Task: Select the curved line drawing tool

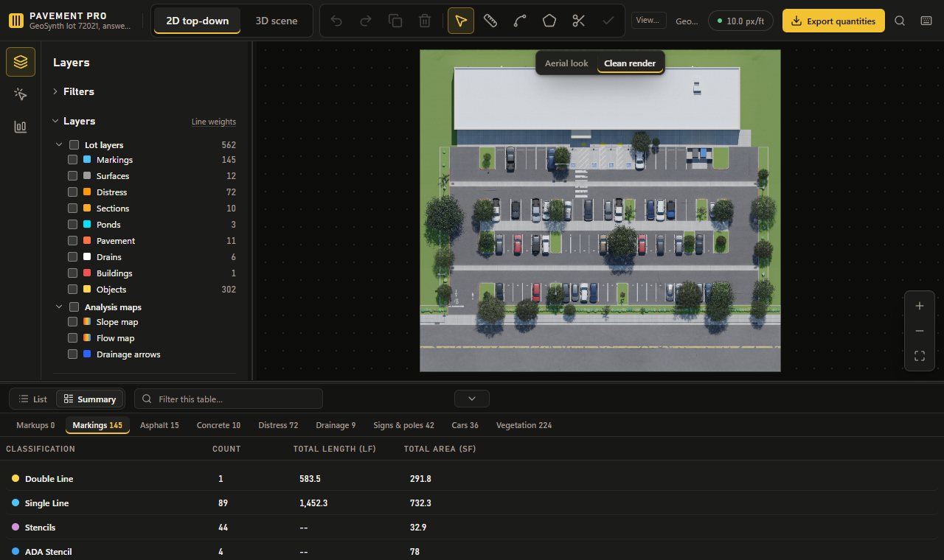Action: pyautogui.click(x=520, y=21)
